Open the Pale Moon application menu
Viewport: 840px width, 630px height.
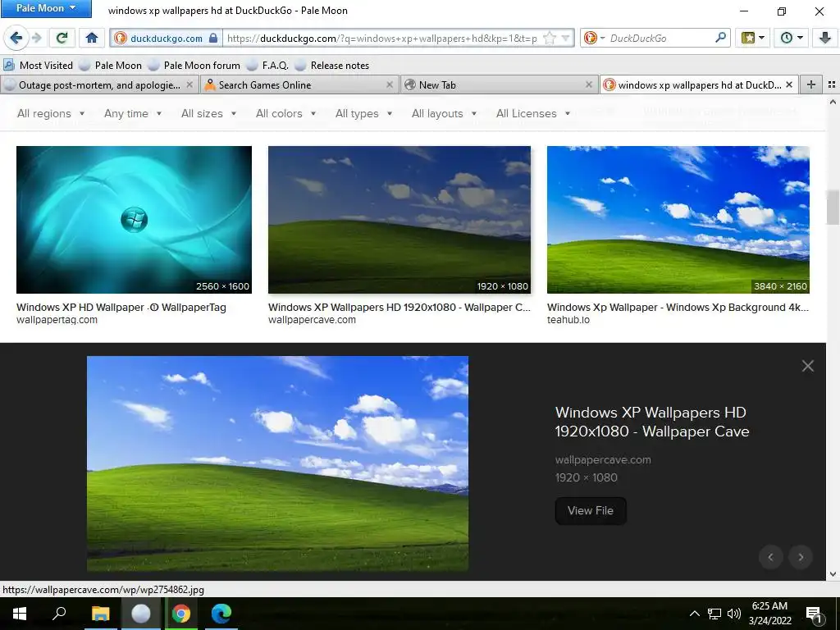click(46, 8)
